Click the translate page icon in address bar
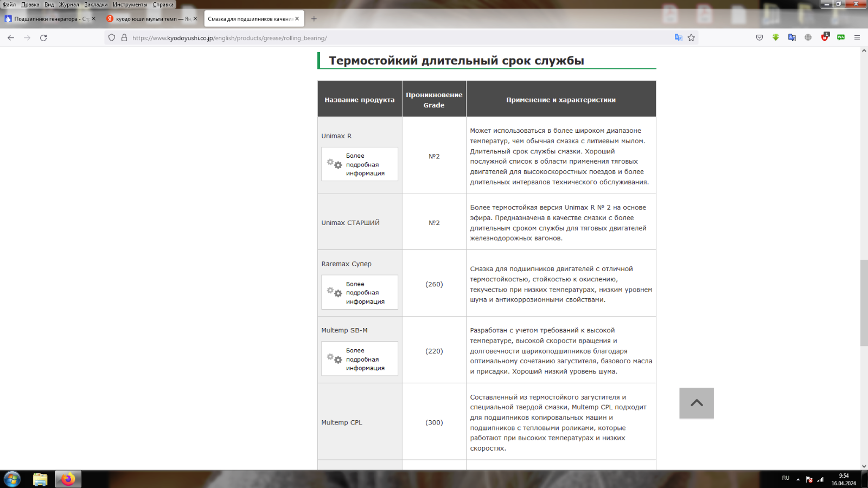The width and height of the screenshot is (868, 488). tap(678, 38)
